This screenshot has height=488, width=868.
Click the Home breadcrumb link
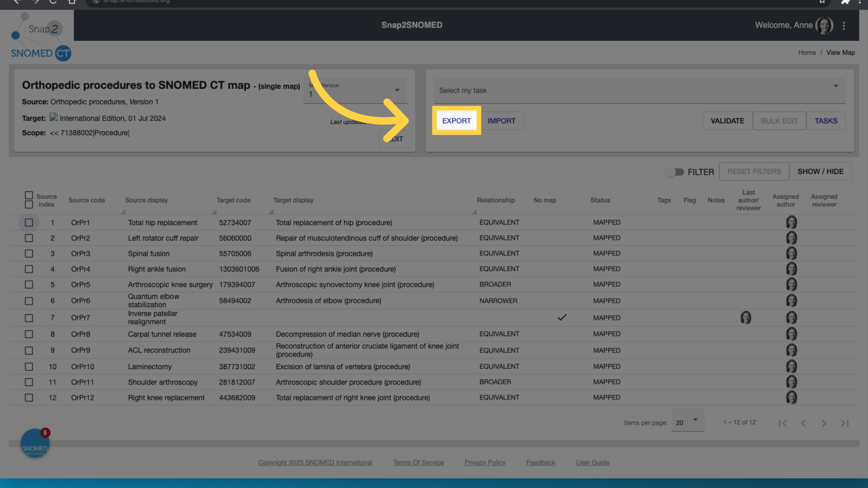pyautogui.click(x=807, y=52)
